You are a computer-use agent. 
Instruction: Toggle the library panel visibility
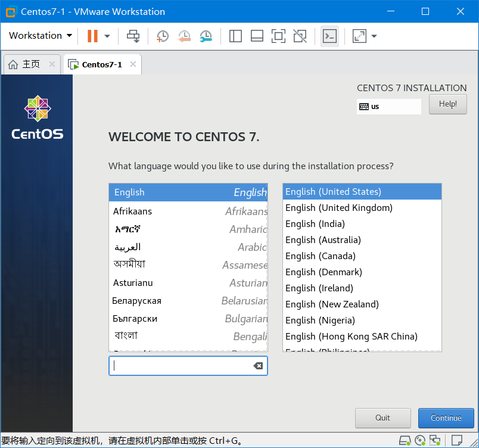pos(235,36)
